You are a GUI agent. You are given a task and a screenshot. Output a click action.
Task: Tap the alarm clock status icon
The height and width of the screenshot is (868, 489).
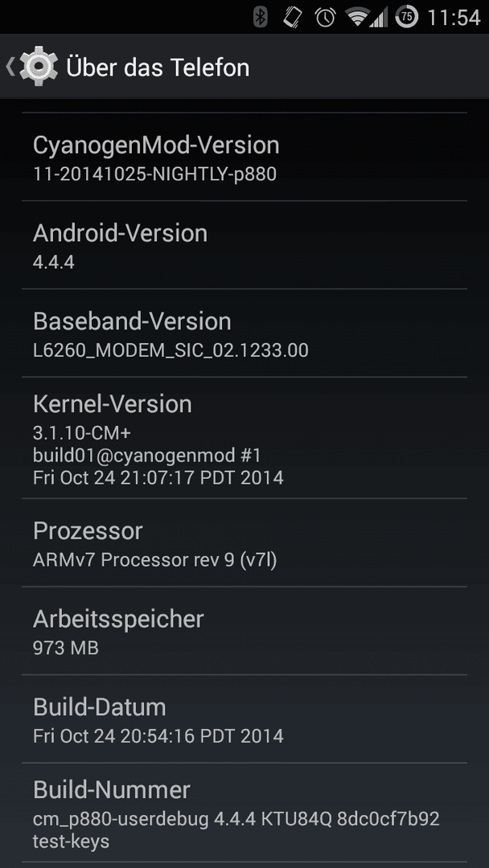[x=326, y=17]
